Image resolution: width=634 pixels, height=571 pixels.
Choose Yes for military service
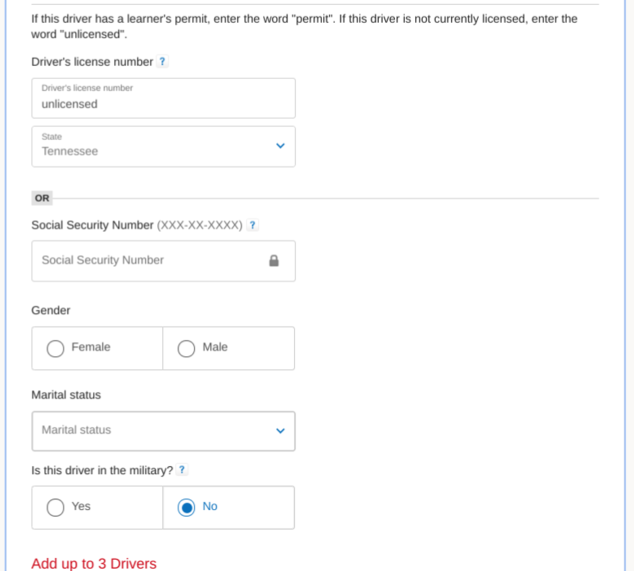pos(55,508)
